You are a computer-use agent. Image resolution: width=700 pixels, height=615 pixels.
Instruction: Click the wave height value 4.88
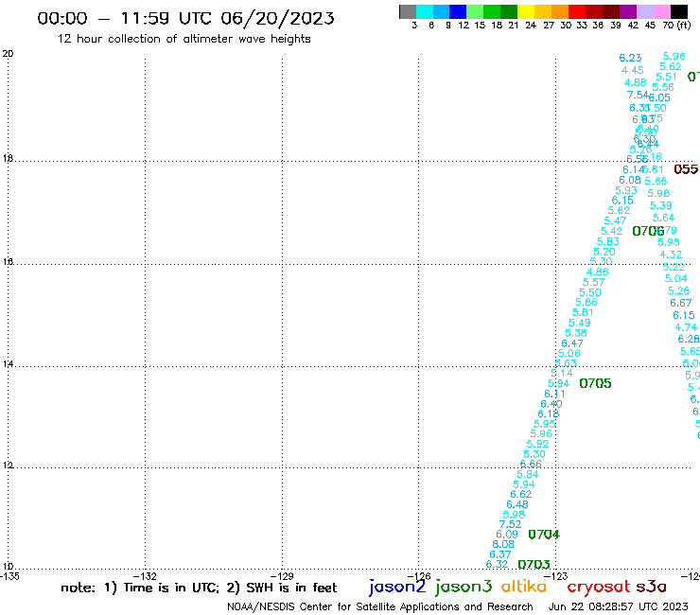coord(636,82)
